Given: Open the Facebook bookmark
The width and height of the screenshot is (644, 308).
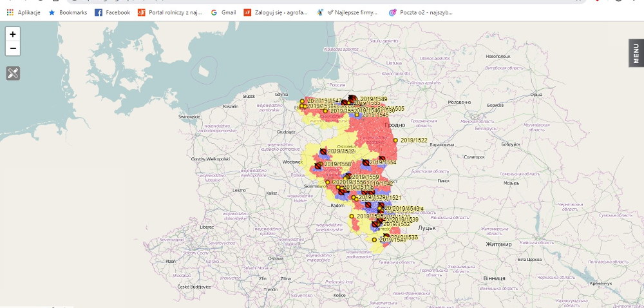Looking at the screenshot, I should (x=113, y=12).
